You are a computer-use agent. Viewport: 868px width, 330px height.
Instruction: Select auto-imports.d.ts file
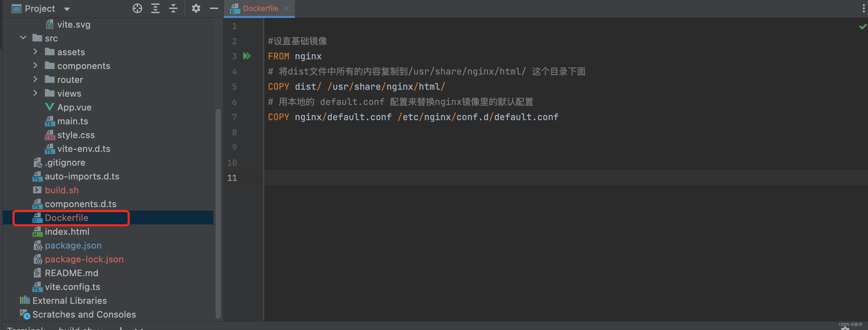82,176
